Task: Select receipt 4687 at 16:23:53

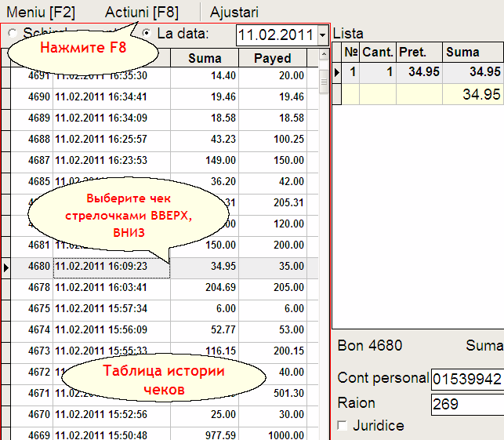Action: click(159, 161)
